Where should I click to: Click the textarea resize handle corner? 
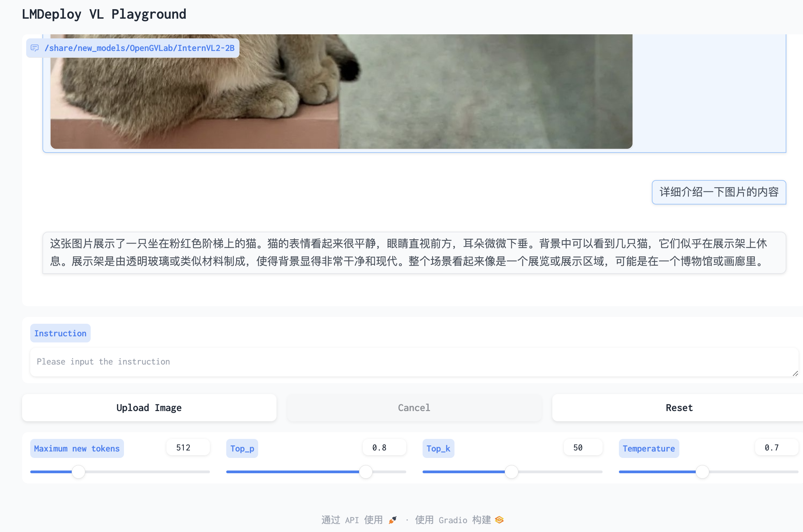click(795, 373)
